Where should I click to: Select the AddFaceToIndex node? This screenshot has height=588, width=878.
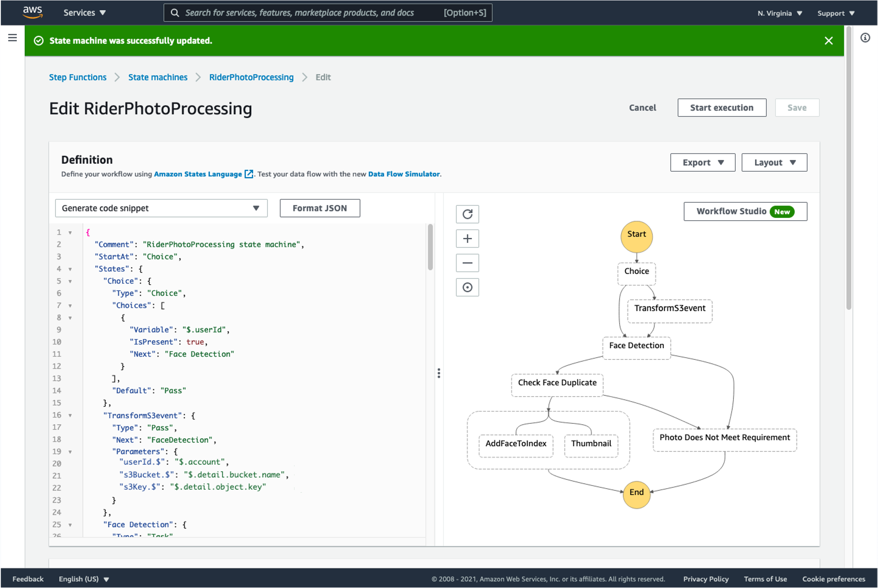[x=516, y=446]
